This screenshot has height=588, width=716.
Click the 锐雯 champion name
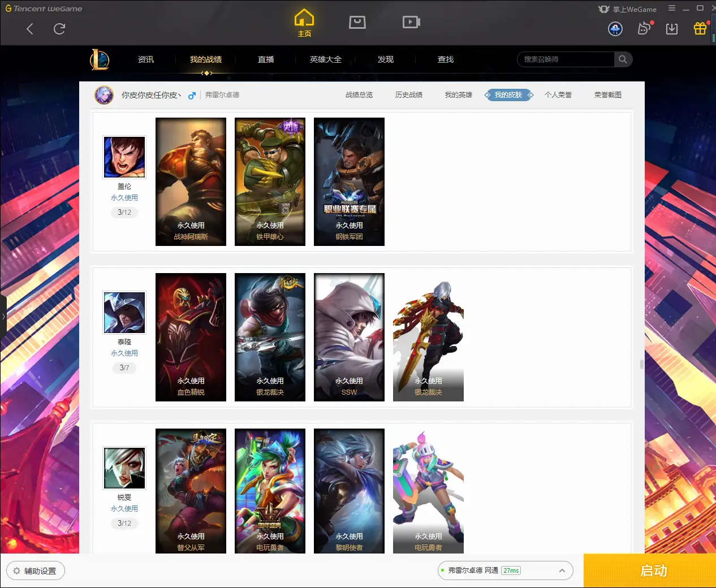click(124, 498)
